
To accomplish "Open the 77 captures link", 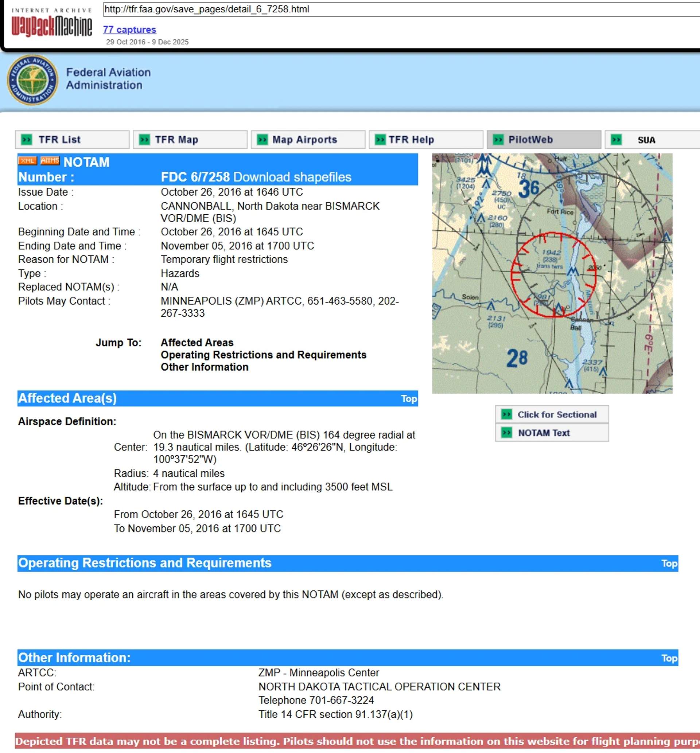I will (129, 30).
